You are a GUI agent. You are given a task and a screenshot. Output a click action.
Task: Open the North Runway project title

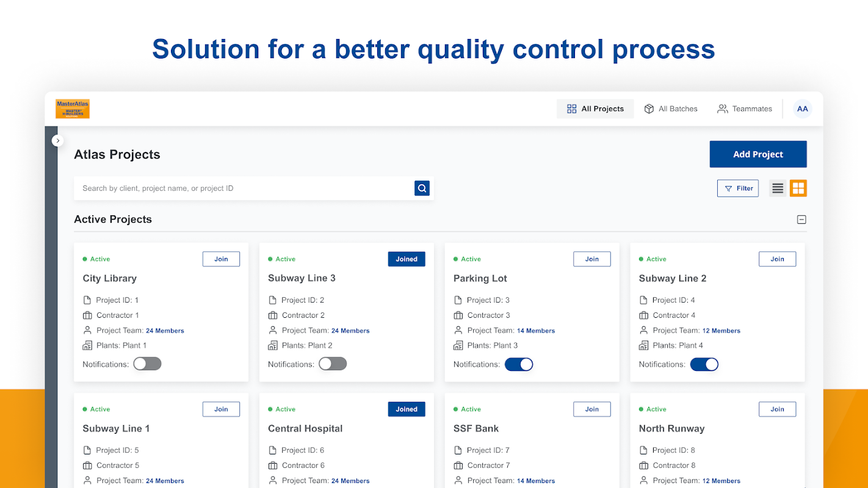point(671,428)
